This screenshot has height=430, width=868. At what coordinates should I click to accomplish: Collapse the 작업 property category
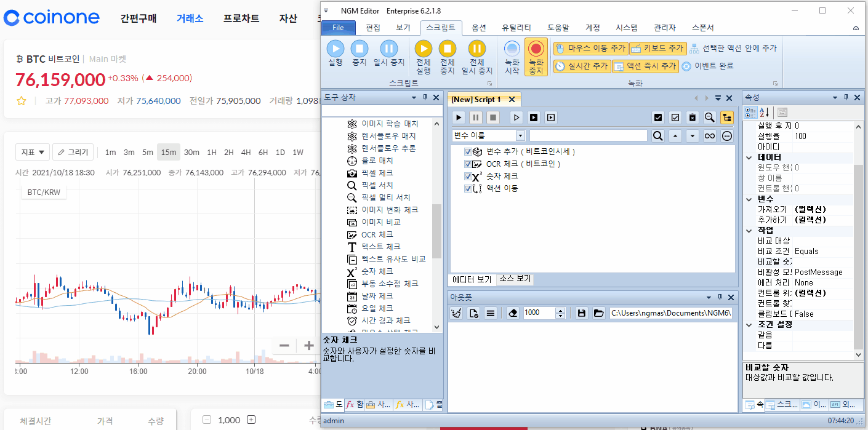coord(749,231)
